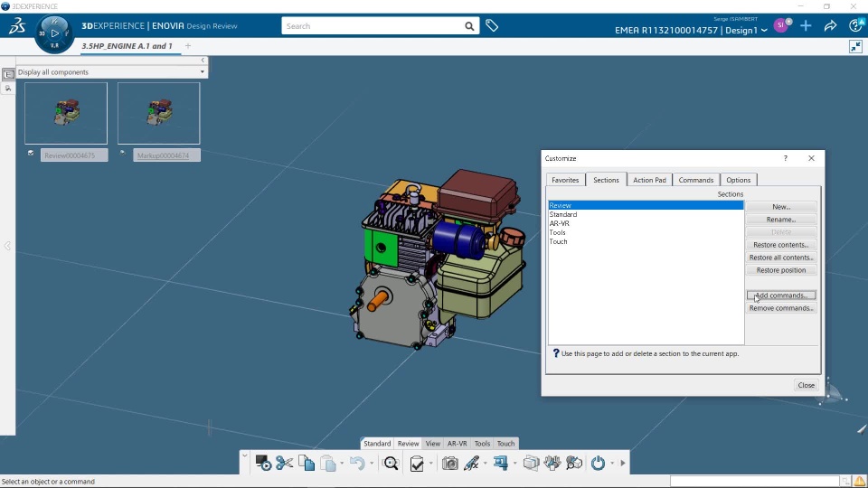Image resolution: width=868 pixels, height=488 pixels.
Task: Switch to Favorites tab in Customize
Action: click(565, 180)
